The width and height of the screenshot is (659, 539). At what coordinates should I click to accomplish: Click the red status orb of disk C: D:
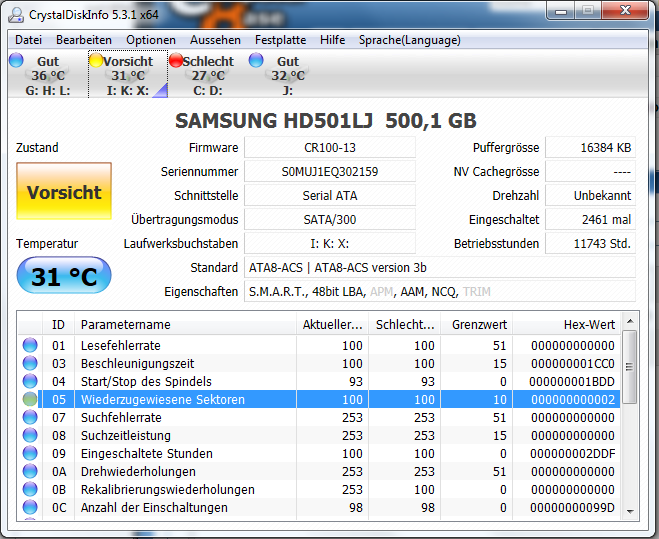[176, 60]
